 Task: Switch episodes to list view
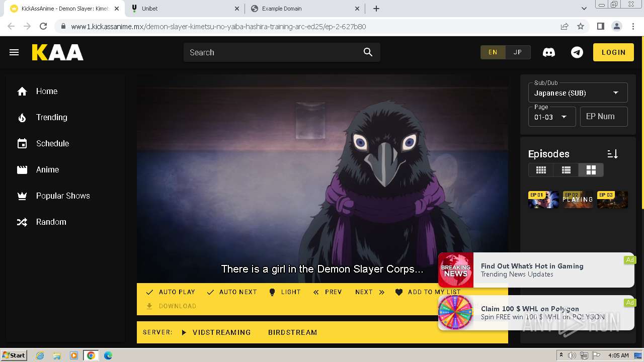click(566, 170)
